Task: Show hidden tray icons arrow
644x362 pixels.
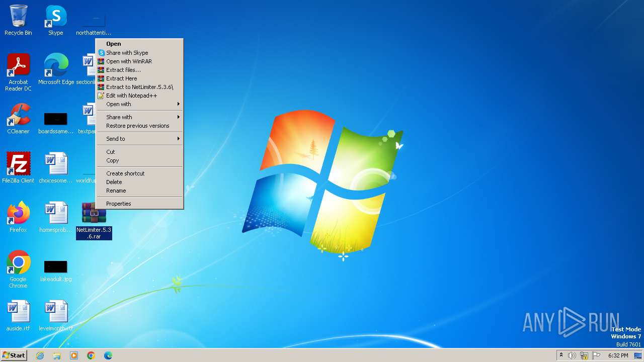Action: click(561, 355)
